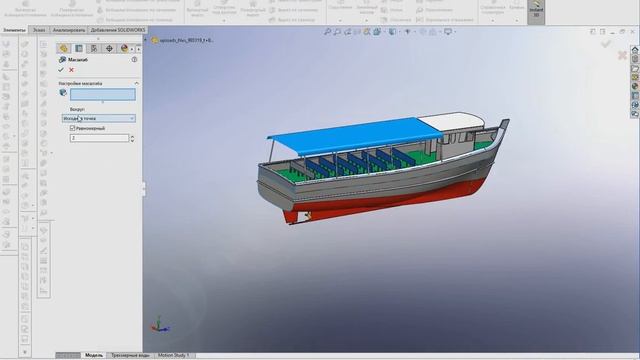Open Custom Properties icon in task pane
The width and height of the screenshot is (640, 360).
click(635, 96)
